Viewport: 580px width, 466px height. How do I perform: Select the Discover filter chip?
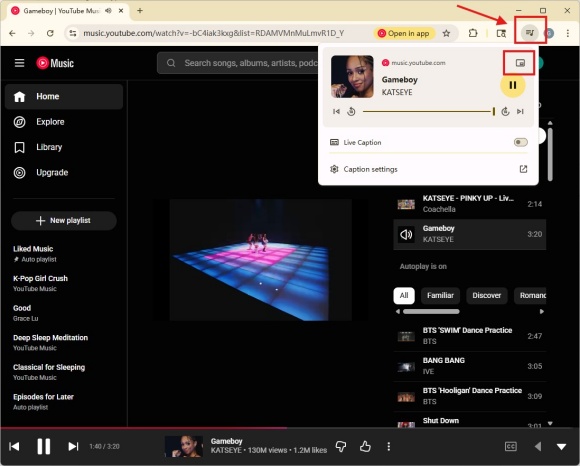click(x=486, y=296)
